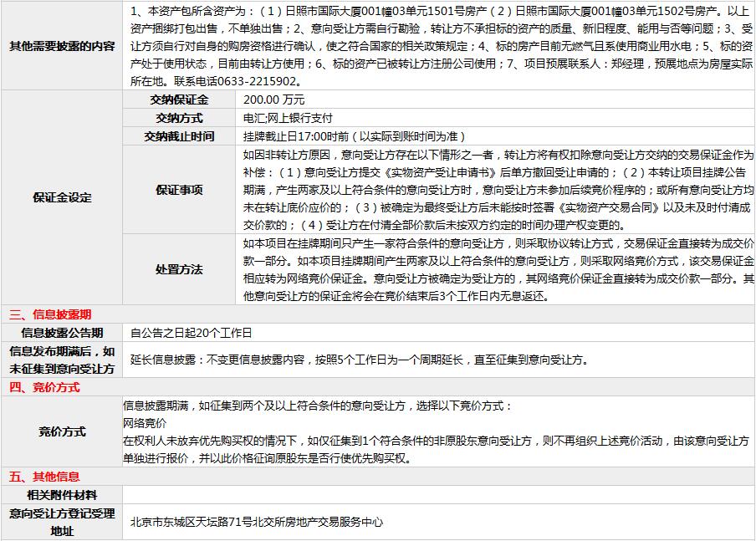Select the 自公告之日起20个工作日 text
Image resolution: width=756 pixels, height=541 pixels.
pos(191,333)
